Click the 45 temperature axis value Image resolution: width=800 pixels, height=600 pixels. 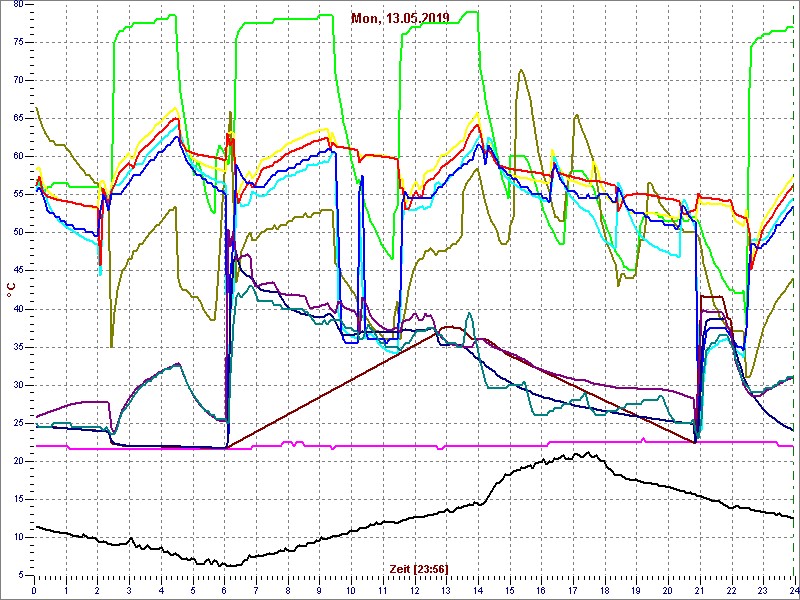coord(17,271)
